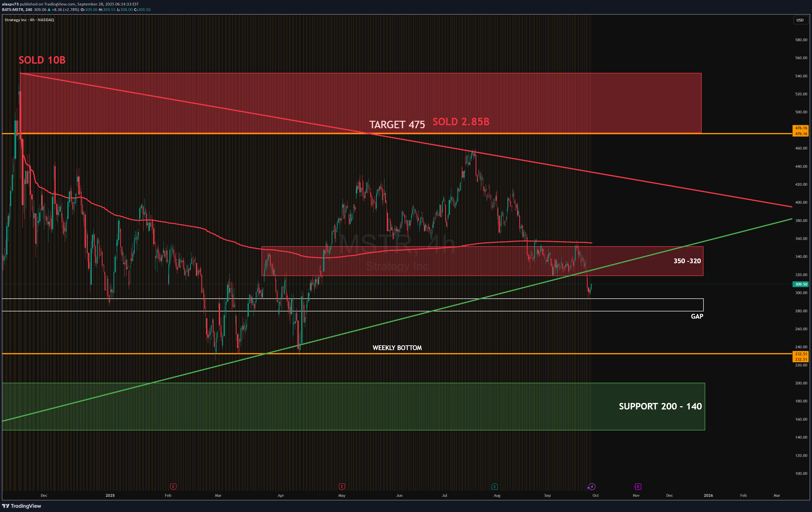Click the alexpv73 author name
Screen dimensions: 812x512
point(10,4)
